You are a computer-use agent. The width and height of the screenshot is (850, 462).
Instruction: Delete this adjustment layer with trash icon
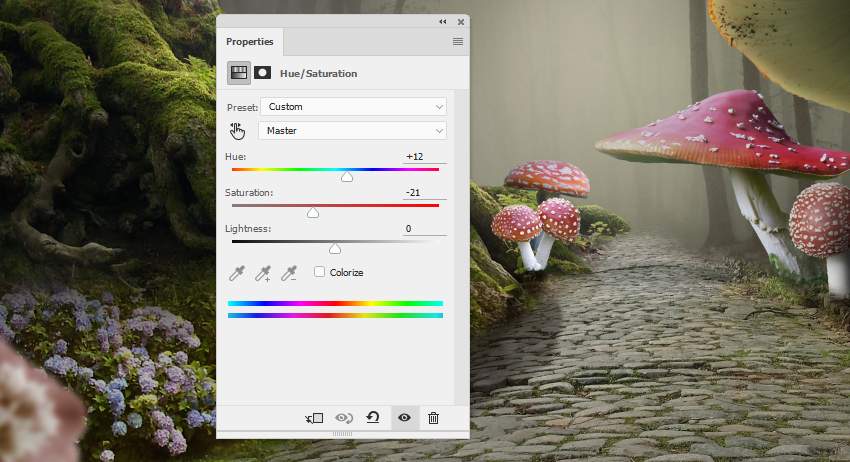[x=433, y=418]
